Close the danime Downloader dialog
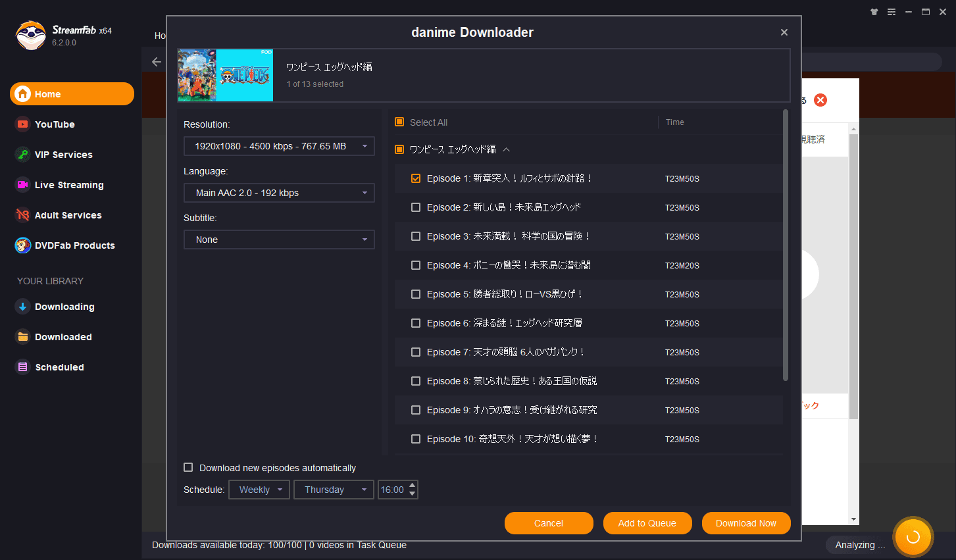956x560 pixels. (784, 32)
